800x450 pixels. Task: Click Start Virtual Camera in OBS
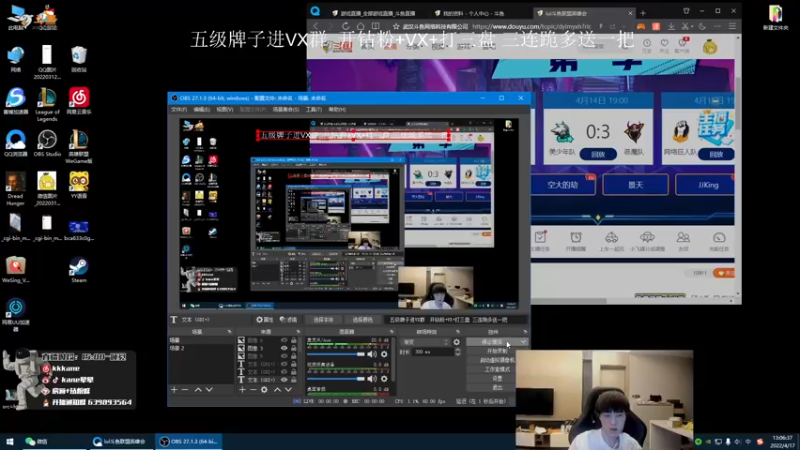[497, 360]
